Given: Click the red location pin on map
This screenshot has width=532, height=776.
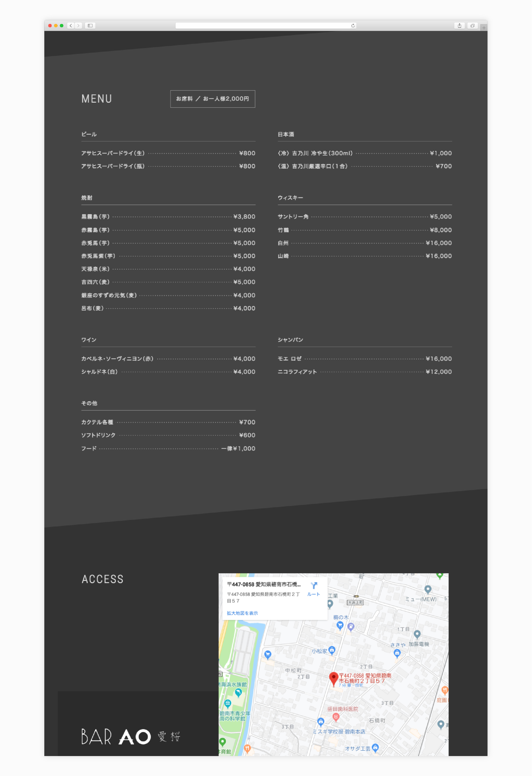Looking at the screenshot, I should coord(333,679).
